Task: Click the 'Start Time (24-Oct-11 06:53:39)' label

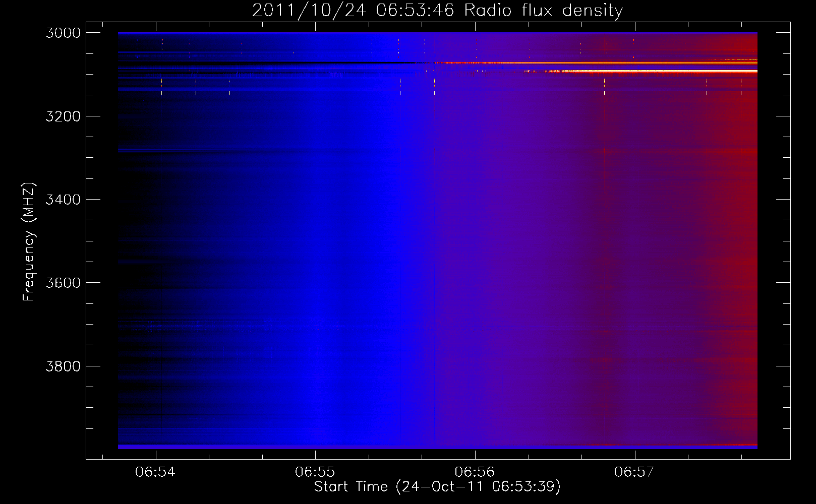Action: [437, 487]
